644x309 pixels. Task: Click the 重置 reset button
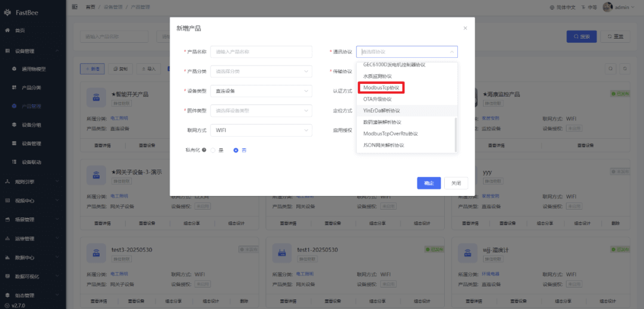pyautogui.click(x=615, y=36)
